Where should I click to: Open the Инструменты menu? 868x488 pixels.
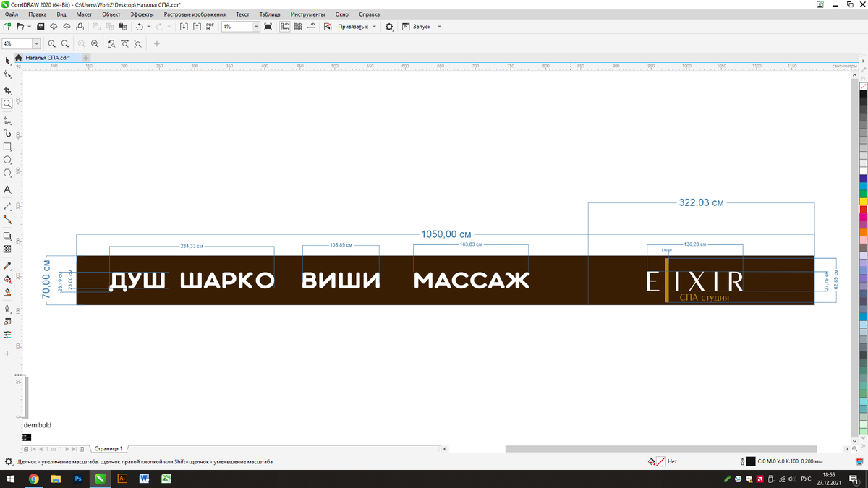coord(307,14)
